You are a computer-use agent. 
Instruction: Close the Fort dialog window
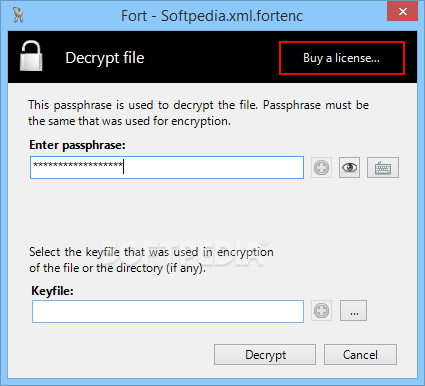tap(402, 12)
